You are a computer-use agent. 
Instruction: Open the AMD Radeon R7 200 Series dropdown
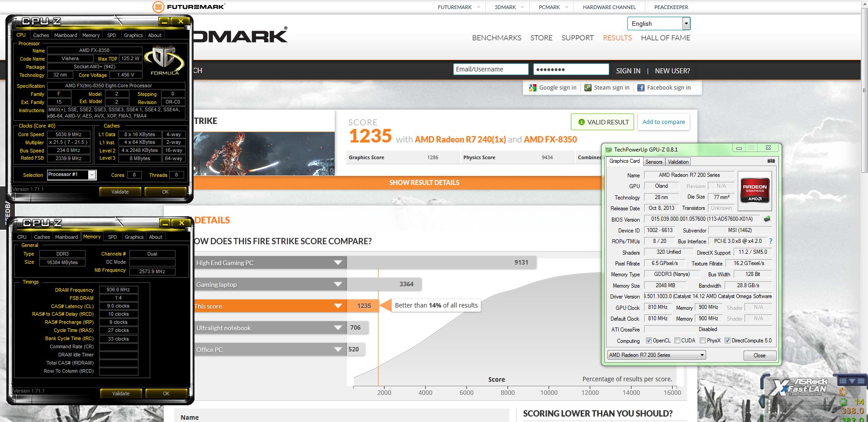702,355
